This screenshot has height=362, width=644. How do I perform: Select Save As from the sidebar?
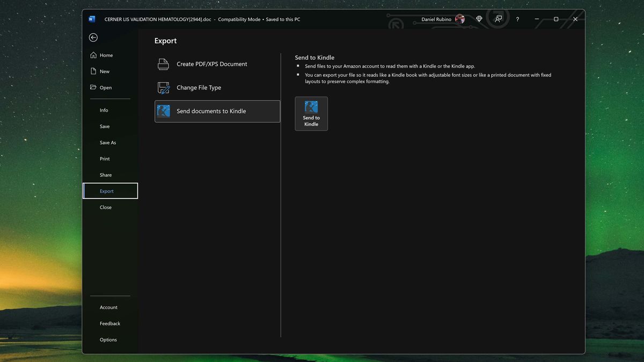tap(107, 142)
